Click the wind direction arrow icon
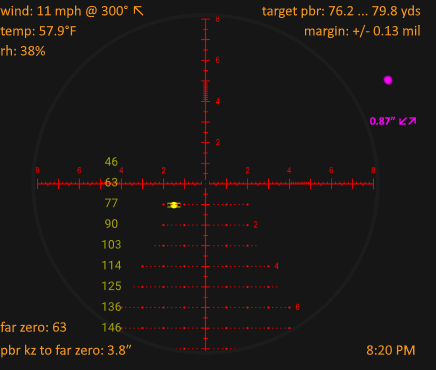Viewport: 436px width, 370px height. pos(138,11)
